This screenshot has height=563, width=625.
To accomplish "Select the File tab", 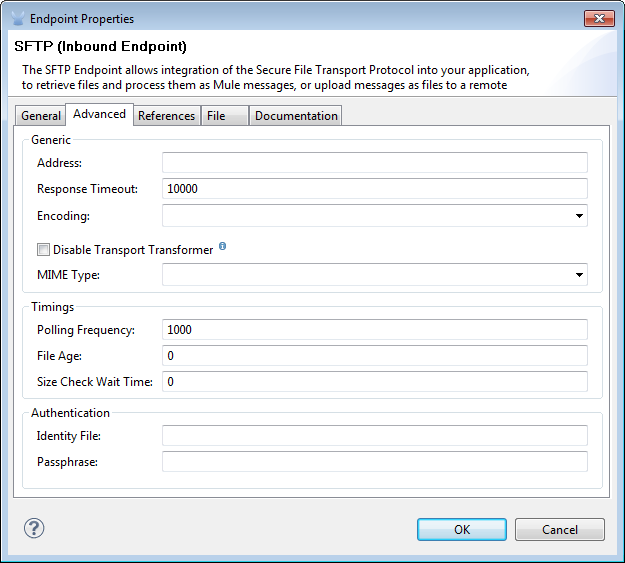I will pyautogui.click(x=217, y=116).
